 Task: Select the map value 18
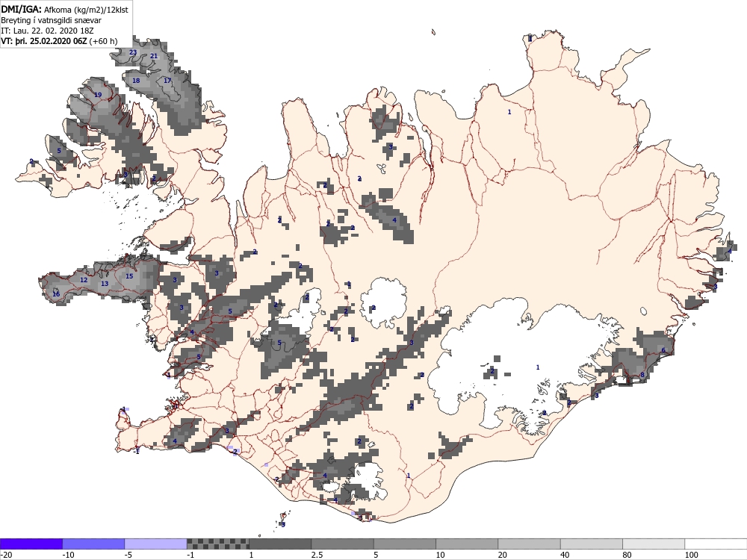[136, 81]
